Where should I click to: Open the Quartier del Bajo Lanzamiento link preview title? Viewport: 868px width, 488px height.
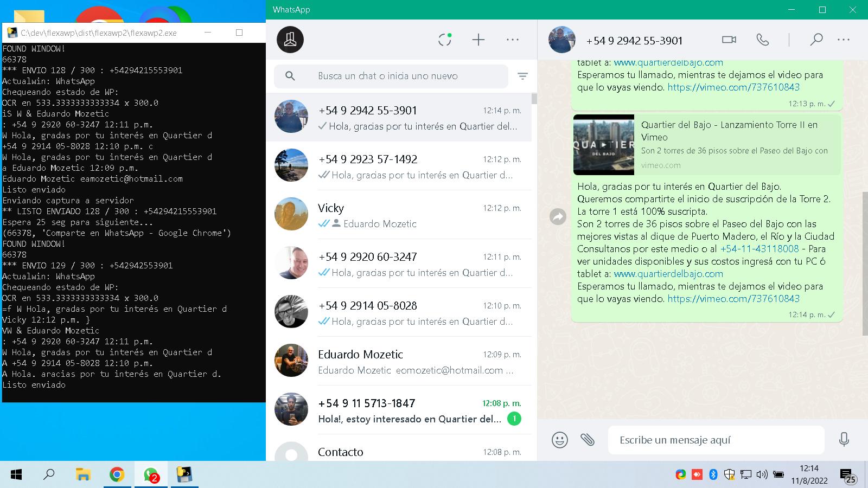tap(729, 131)
